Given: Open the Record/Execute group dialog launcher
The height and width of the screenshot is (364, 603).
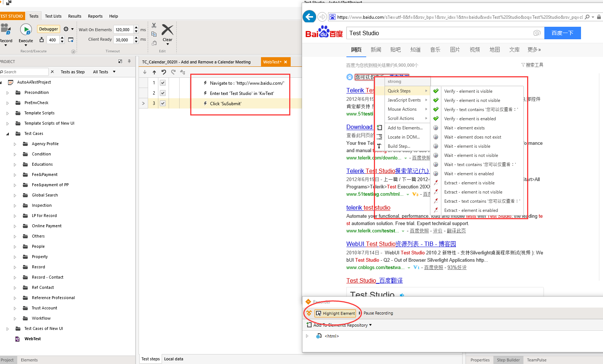Looking at the screenshot, I should [73, 51].
